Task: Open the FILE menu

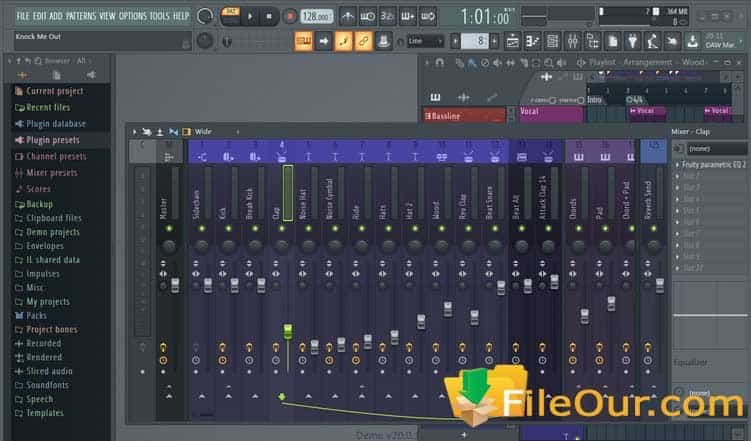Action: (23, 16)
